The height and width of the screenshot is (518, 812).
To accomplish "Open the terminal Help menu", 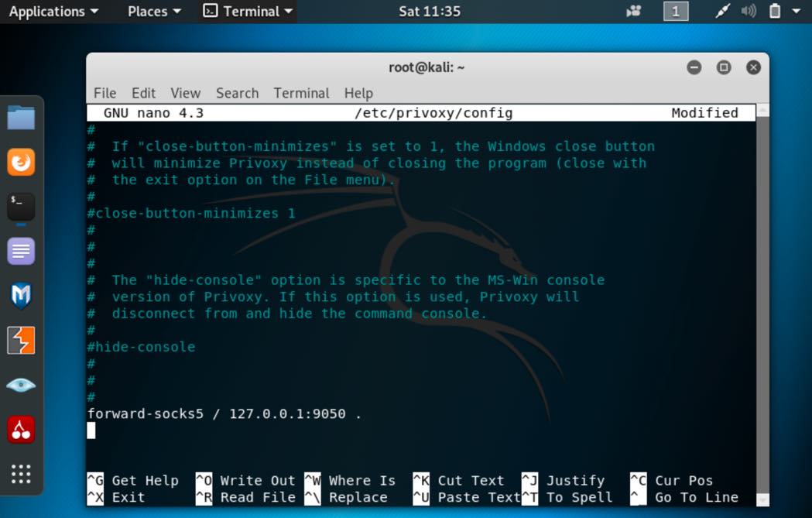I will point(358,93).
